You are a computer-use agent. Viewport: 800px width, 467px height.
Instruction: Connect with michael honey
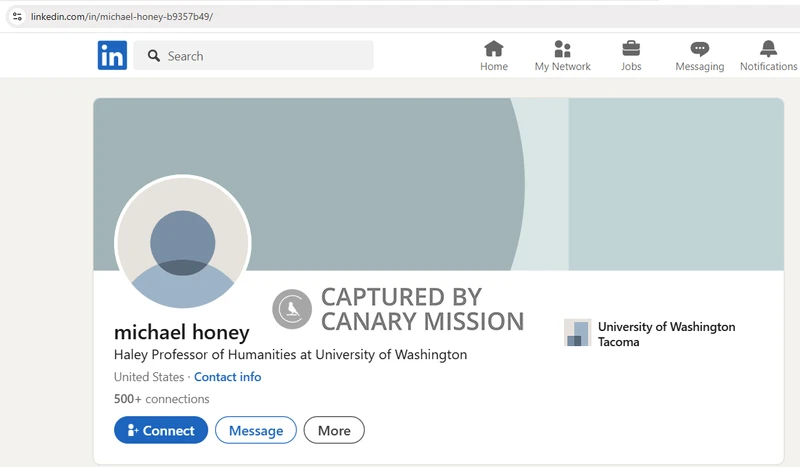click(x=161, y=430)
